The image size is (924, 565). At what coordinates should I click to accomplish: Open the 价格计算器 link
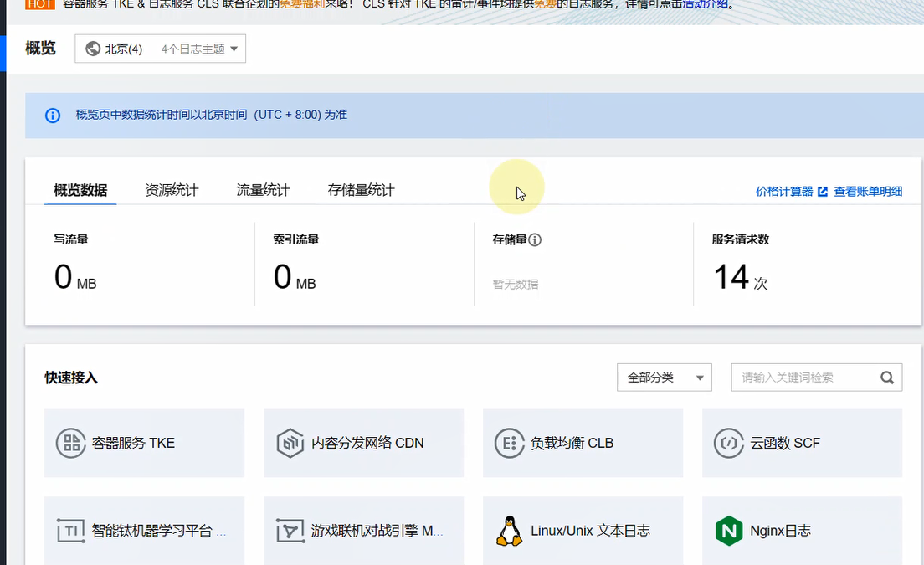[784, 192]
